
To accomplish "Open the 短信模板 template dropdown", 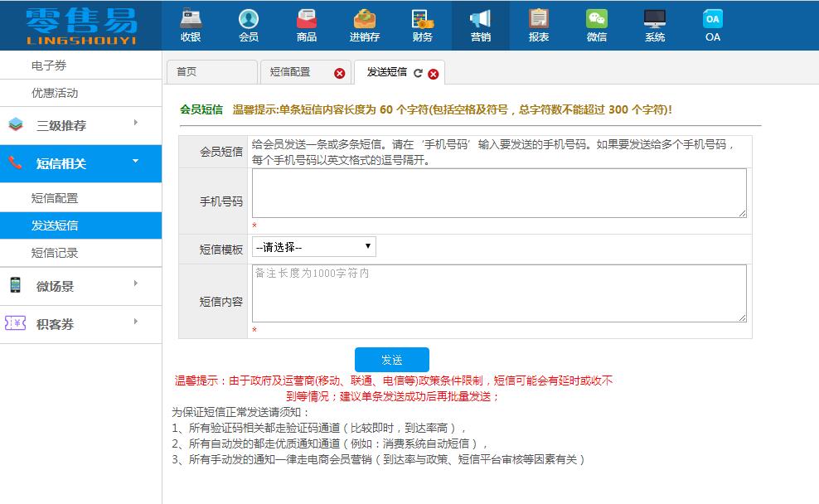I will pos(313,245).
